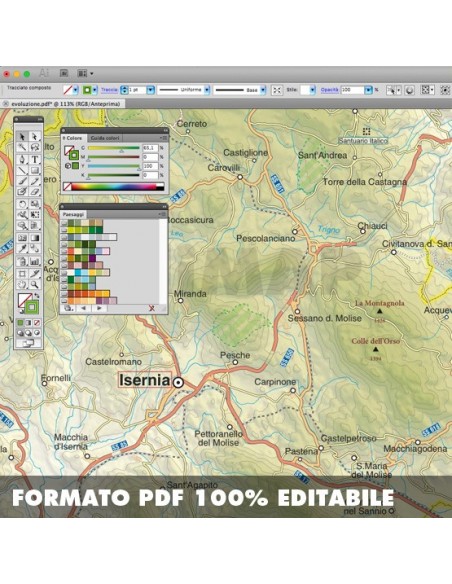Image resolution: width=452 pixels, height=584 pixels.
Task: Switch to Draw Inside mode
Action: click(36, 333)
